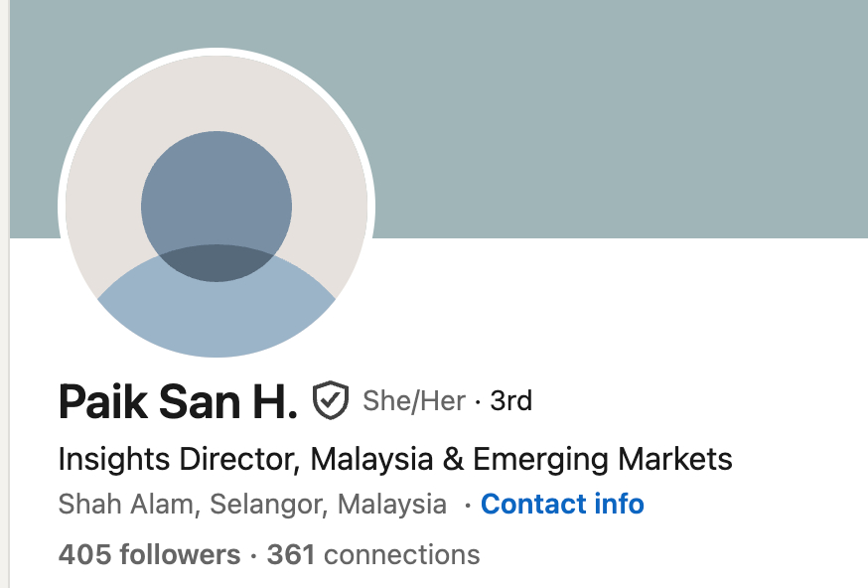Select the name Paik San H.
This screenshot has width=868, height=588.
[x=178, y=401]
